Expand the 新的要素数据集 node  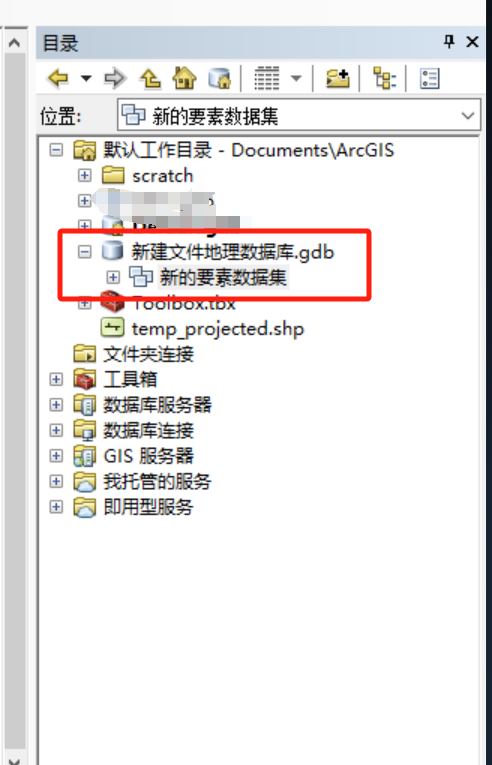coord(113,277)
